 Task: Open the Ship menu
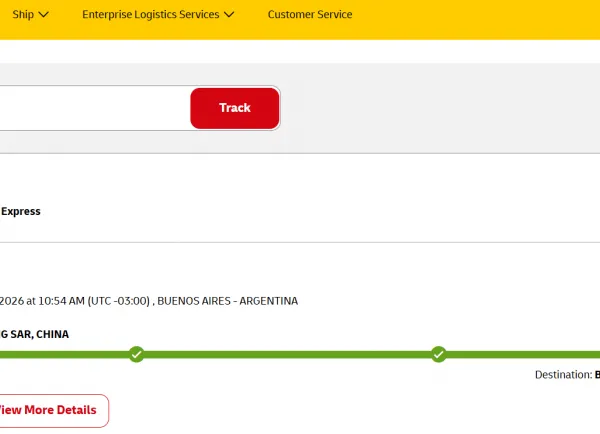[x=30, y=15]
